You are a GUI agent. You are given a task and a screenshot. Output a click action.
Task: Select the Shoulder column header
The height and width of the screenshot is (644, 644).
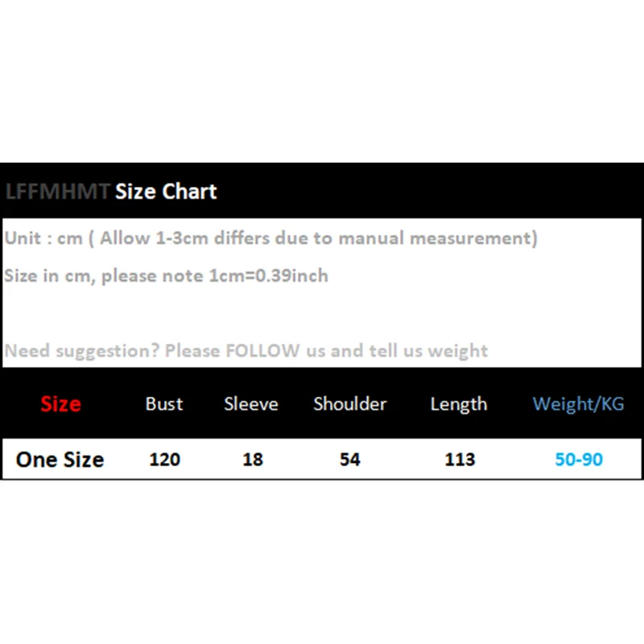tap(350, 404)
